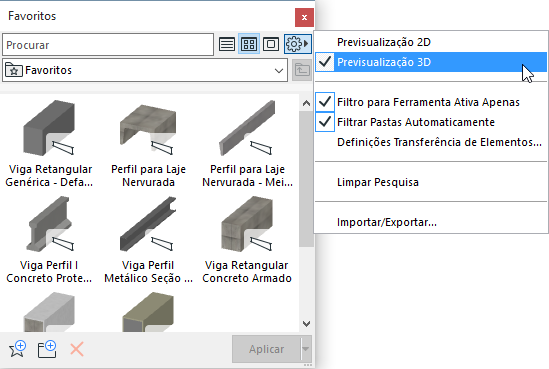Screen dimensions: 549x369
Task: Click the Aplicar button dropdown arrow
Action: point(306,349)
